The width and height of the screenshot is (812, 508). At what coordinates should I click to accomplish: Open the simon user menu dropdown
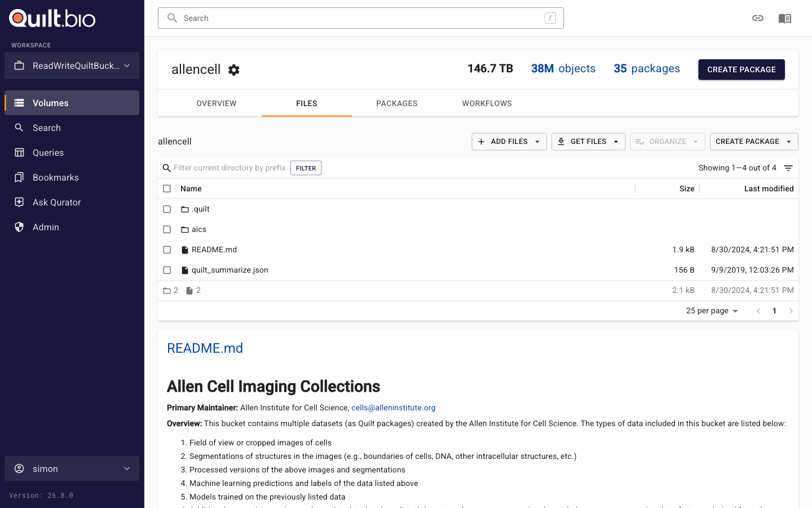click(72, 468)
